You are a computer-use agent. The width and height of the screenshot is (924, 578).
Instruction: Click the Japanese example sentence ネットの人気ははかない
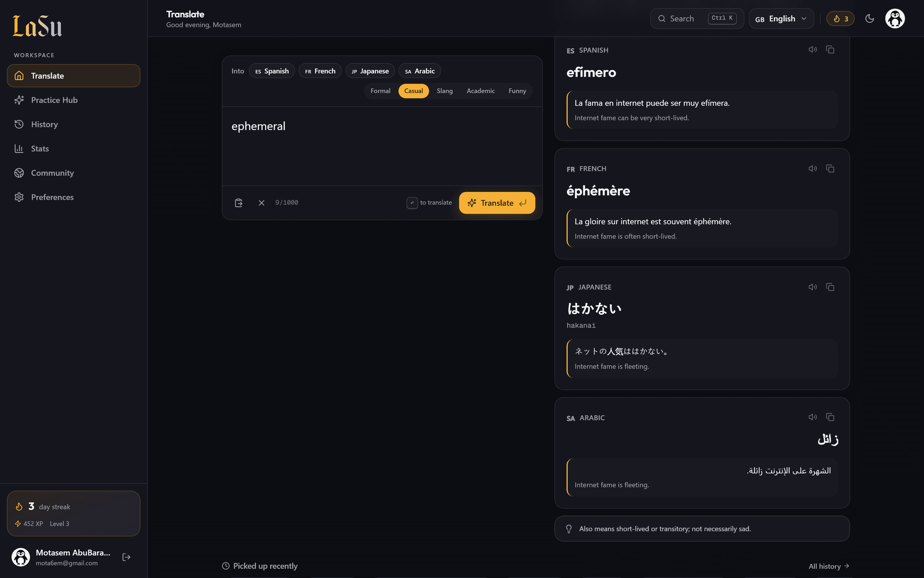pos(622,351)
